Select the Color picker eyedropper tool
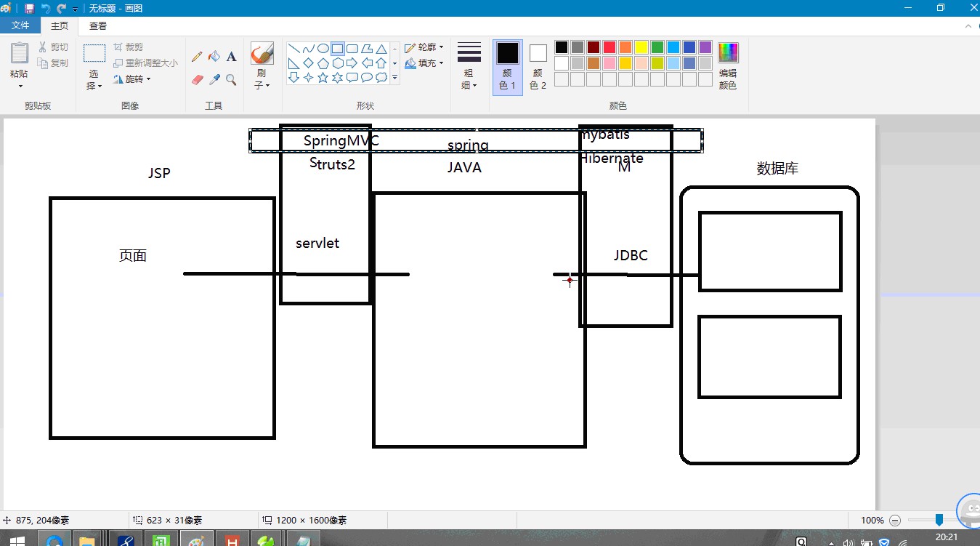The width and height of the screenshot is (980, 546). coord(214,80)
